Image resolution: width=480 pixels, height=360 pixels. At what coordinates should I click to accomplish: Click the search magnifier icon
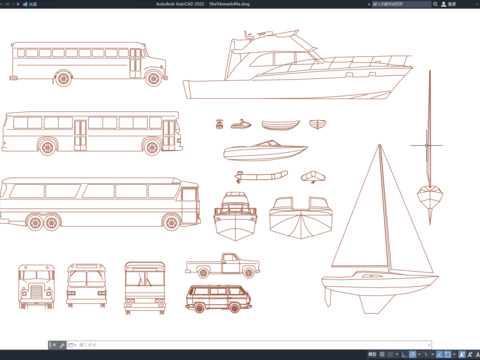435,4
